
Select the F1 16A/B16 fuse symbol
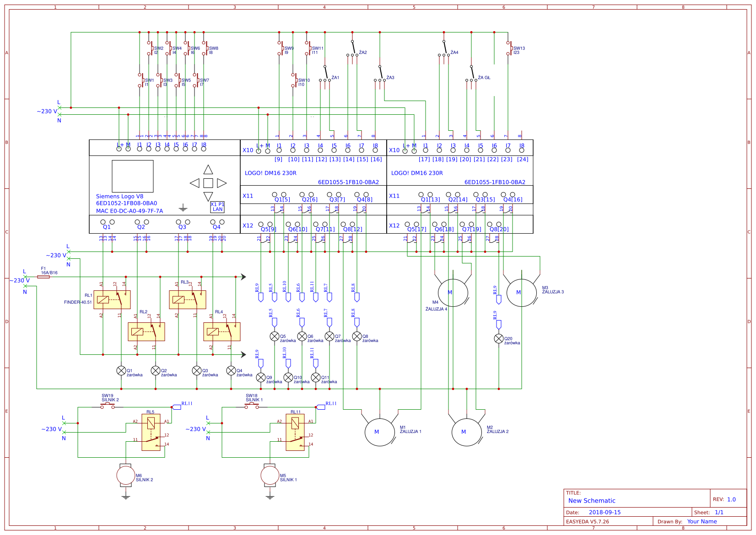[x=44, y=276]
